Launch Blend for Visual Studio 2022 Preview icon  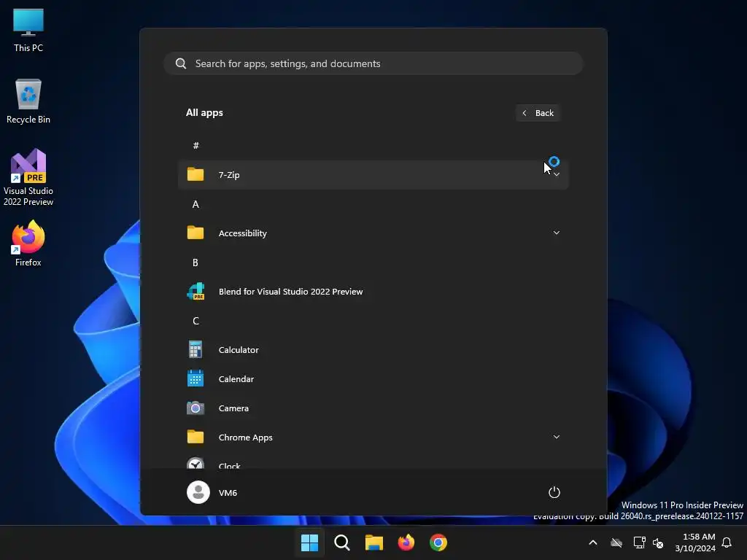point(196,291)
